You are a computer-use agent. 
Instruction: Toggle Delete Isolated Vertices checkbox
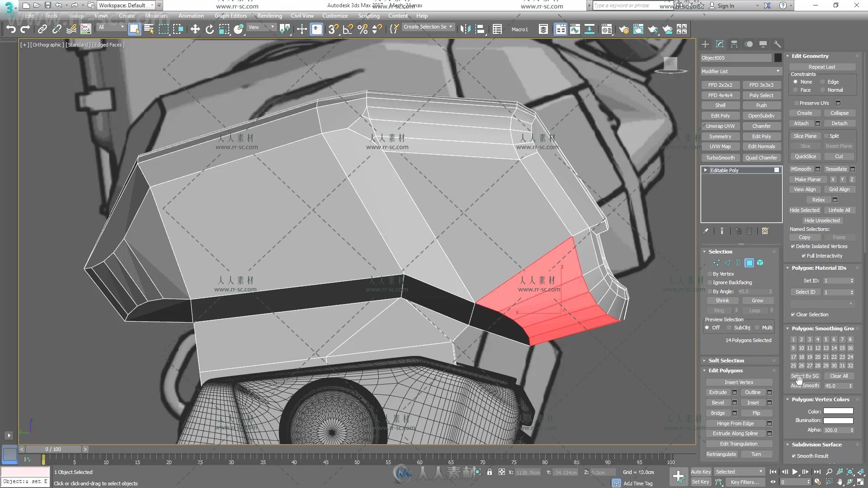click(x=793, y=246)
